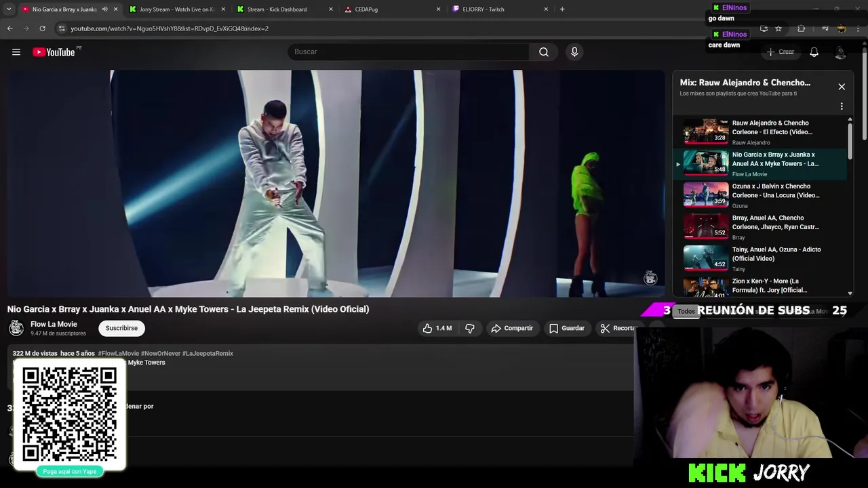Click the main video player area
Image resolution: width=868 pixels, height=488 pixels.
[x=336, y=184]
